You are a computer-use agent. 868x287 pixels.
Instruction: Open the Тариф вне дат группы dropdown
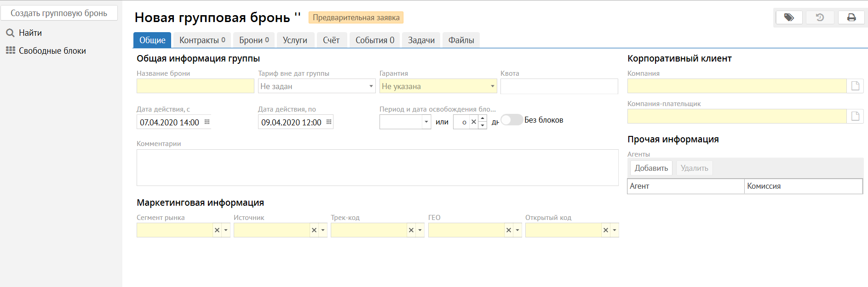pyautogui.click(x=371, y=86)
